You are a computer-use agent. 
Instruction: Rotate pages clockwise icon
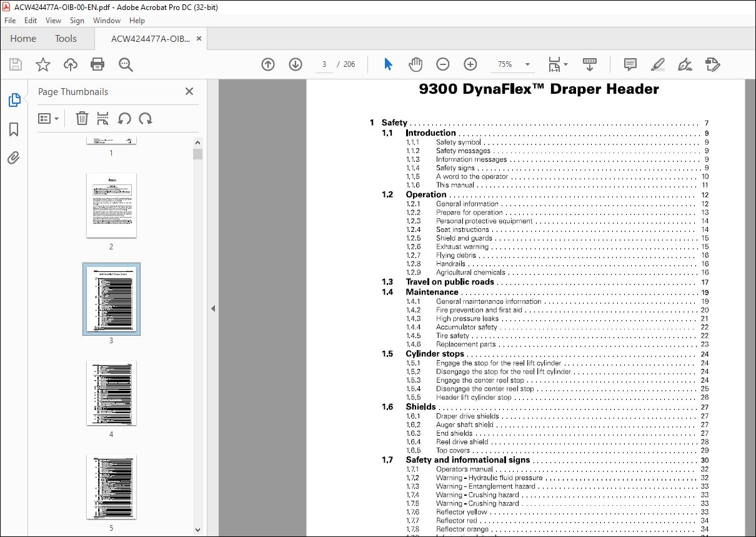tap(146, 118)
